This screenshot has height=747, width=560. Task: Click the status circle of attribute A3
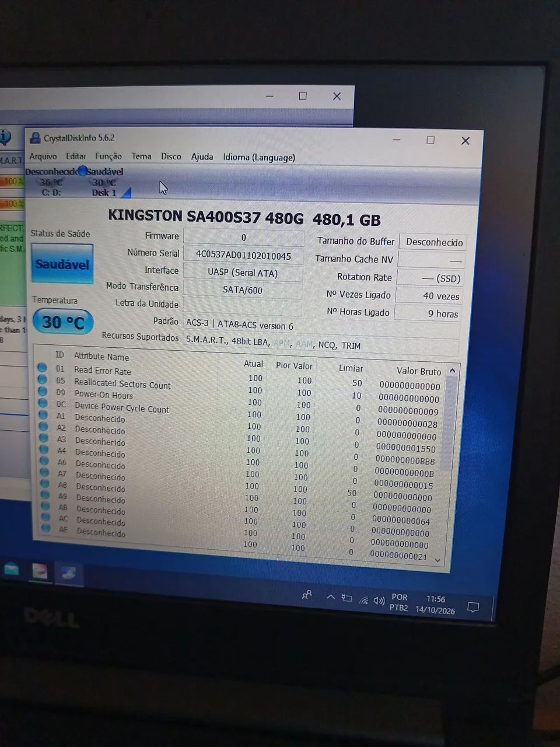[x=44, y=438]
